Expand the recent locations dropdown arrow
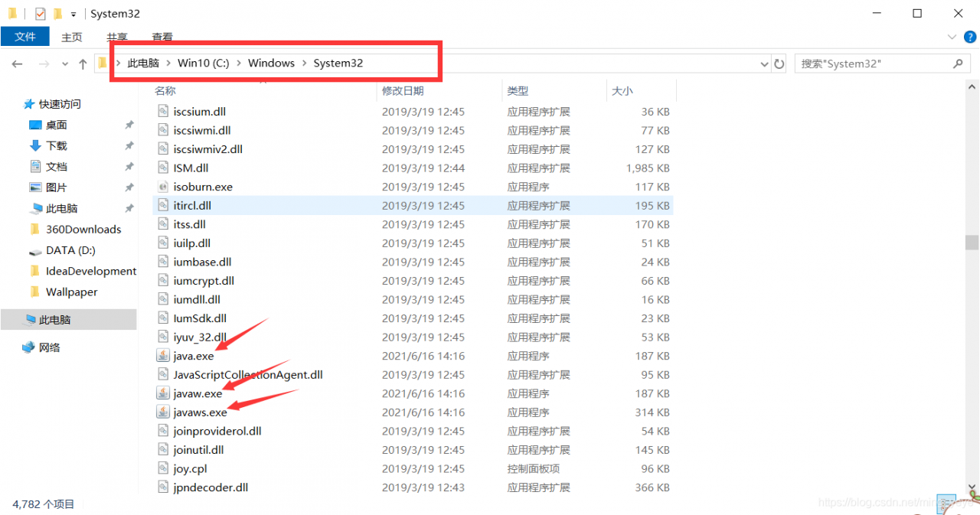This screenshot has width=980, height=515. coord(64,64)
